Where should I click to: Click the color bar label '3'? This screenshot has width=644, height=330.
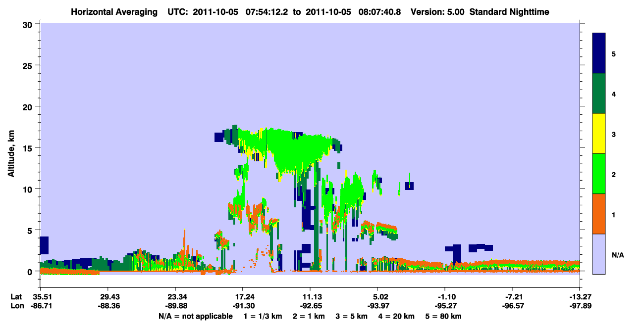[x=614, y=134]
